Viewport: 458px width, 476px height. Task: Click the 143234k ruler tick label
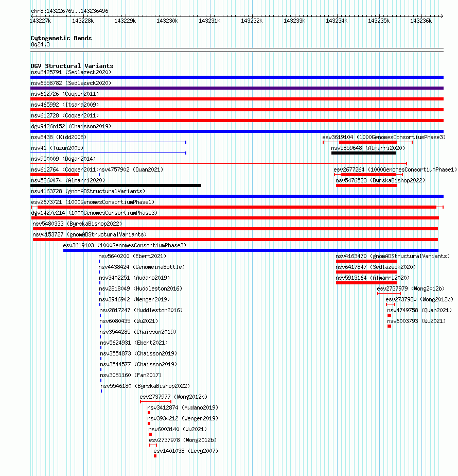[337, 21]
